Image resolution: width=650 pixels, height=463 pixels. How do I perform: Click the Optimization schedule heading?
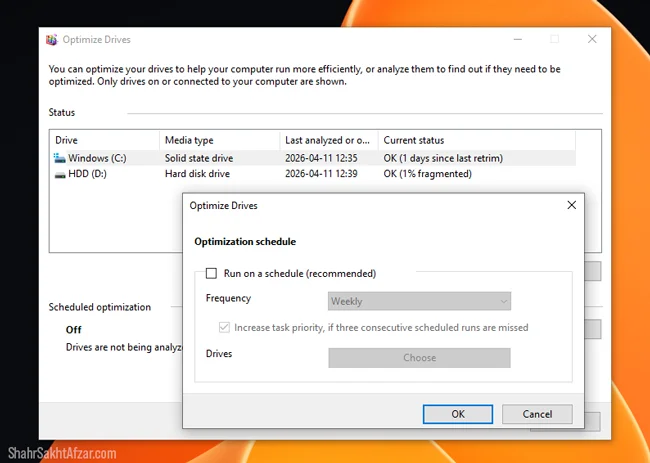245,242
